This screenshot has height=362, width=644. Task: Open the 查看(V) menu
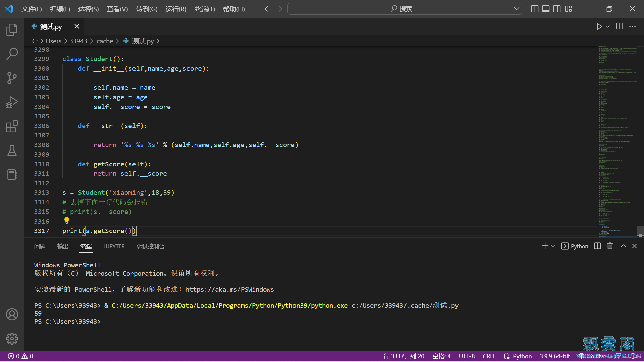(117, 9)
